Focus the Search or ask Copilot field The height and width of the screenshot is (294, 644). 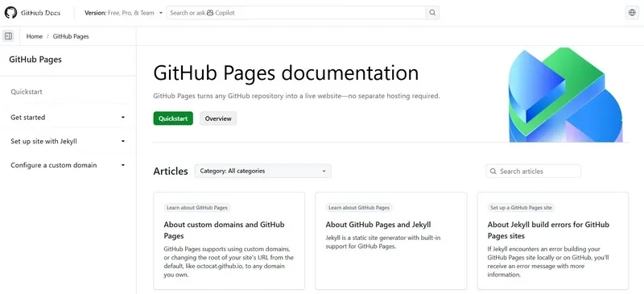click(296, 13)
